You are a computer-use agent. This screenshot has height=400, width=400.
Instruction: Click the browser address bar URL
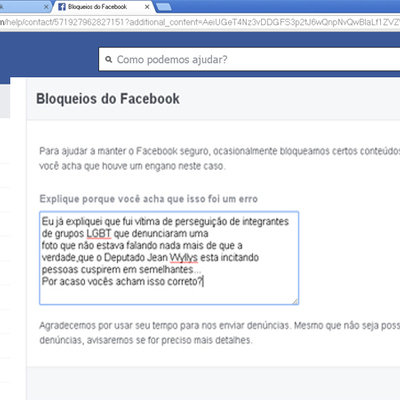pos(200,22)
